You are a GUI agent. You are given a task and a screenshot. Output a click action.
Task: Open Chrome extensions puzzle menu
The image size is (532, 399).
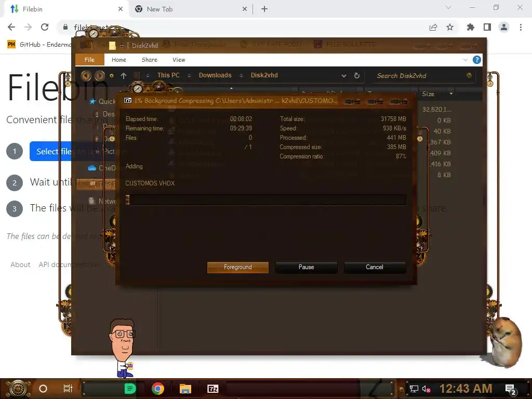pyautogui.click(x=470, y=27)
